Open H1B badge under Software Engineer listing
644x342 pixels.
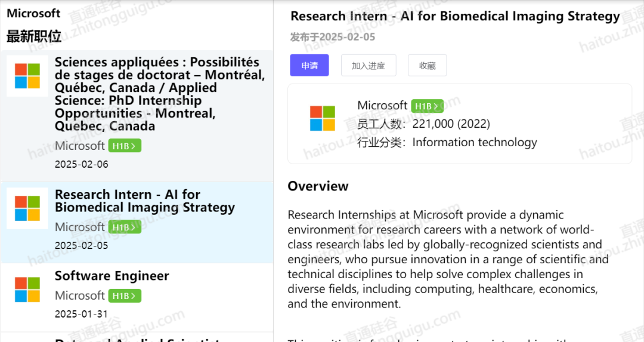[125, 296]
